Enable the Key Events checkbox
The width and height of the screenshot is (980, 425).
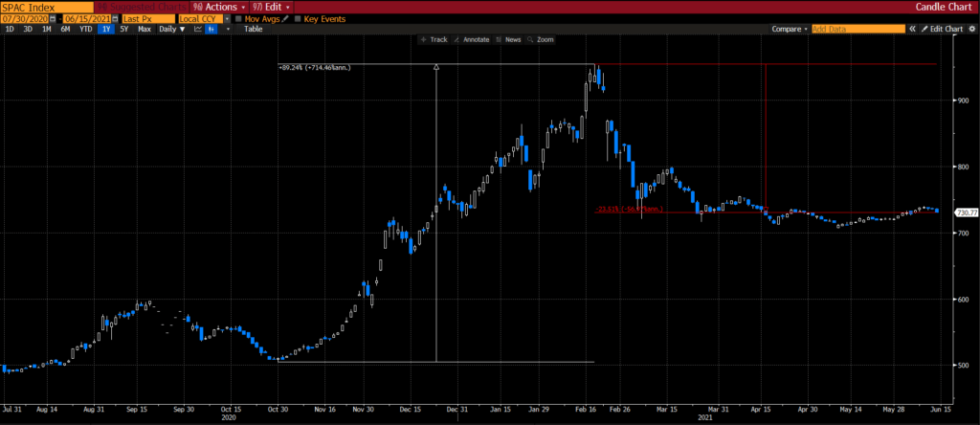298,19
